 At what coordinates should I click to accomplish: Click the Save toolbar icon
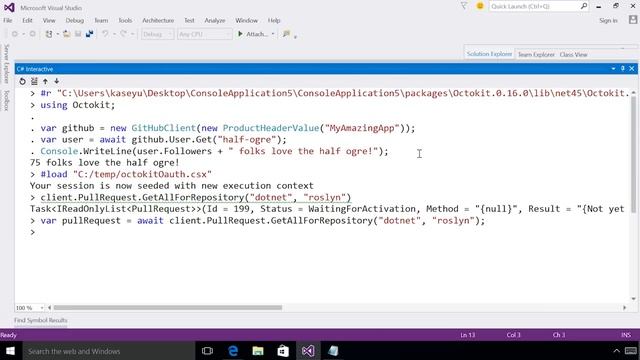pos(78,34)
